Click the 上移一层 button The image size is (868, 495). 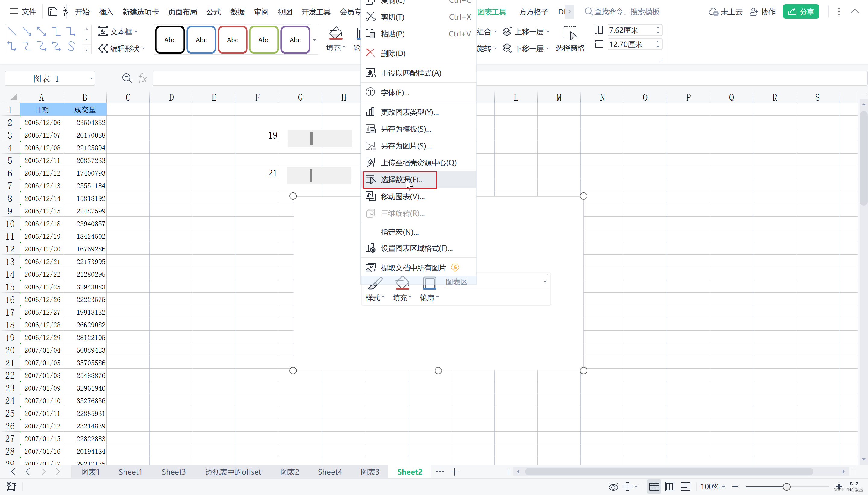526,32
